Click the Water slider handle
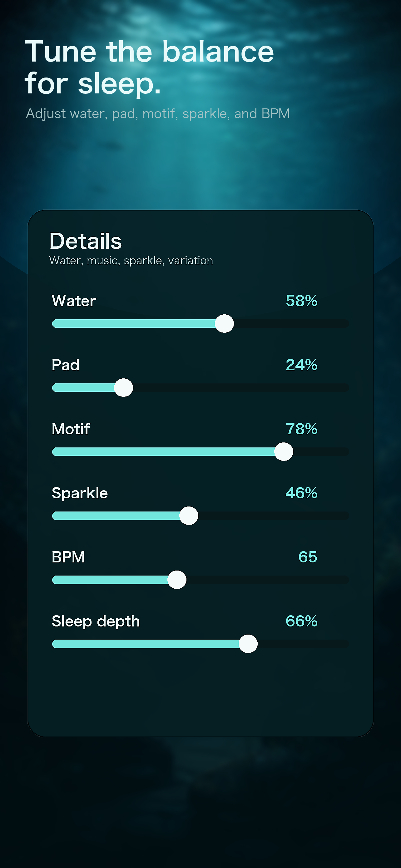The width and height of the screenshot is (401, 868). coord(224,323)
